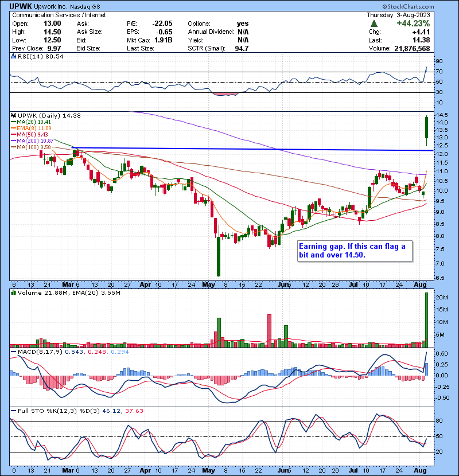Image resolution: width=459 pixels, height=476 pixels.
Task: Click the MA(20) 10.41 legend entry
Action: [x=31, y=122]
